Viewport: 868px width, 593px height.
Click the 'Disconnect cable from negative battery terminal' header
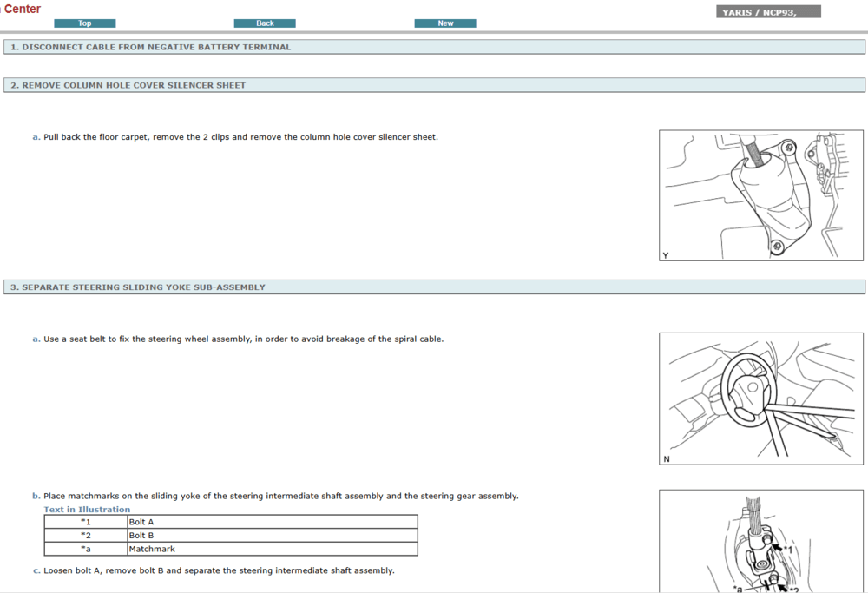click(x=151, y=47)
